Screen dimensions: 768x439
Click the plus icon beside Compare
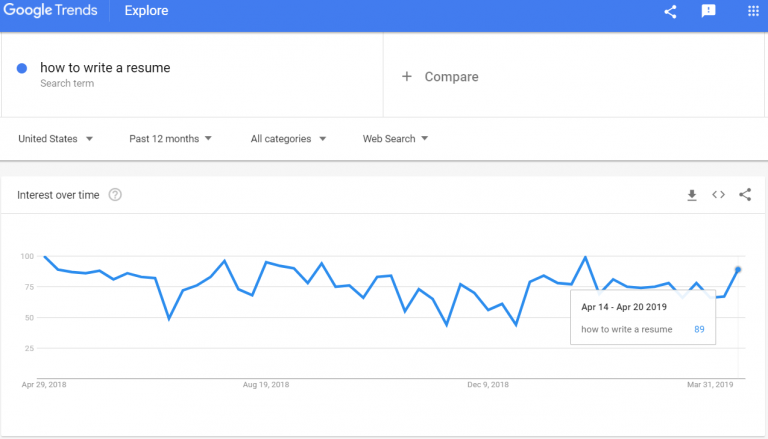[407, 77]
